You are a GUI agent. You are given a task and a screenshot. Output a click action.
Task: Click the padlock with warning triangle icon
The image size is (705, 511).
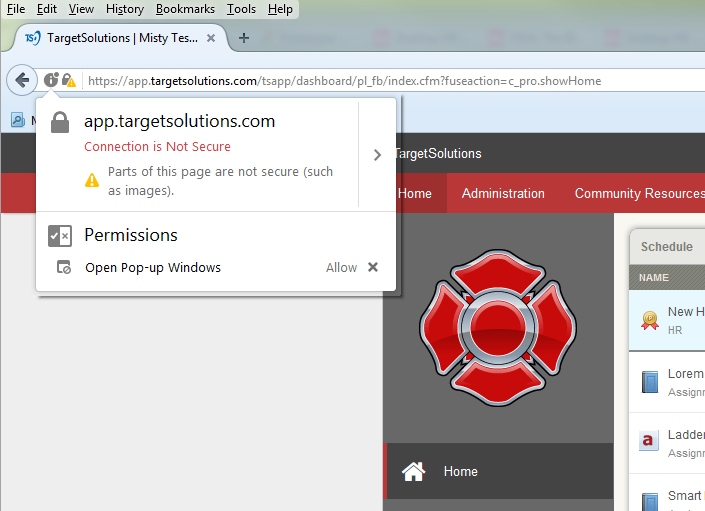coord(68,80)
